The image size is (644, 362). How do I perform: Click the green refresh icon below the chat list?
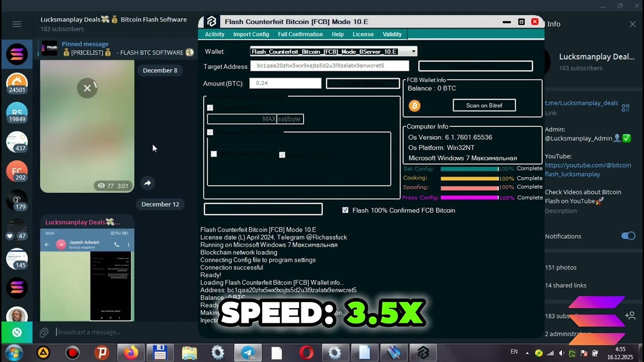[17, 332]
